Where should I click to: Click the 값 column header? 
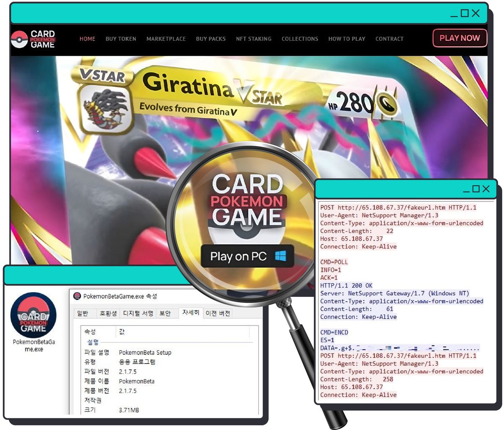[122, 332]
